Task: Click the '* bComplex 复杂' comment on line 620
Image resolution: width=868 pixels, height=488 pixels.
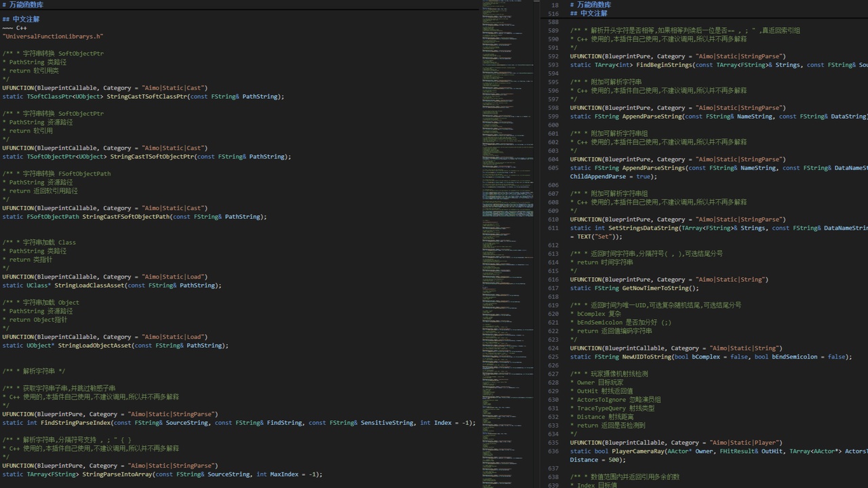Action: click(x=595, y=314)
